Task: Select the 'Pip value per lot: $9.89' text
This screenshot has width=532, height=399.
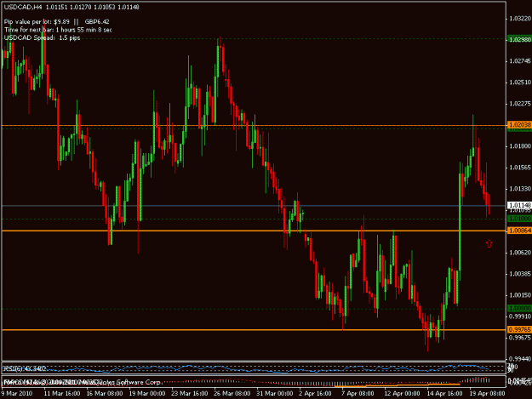Action: tap(37, 22)
